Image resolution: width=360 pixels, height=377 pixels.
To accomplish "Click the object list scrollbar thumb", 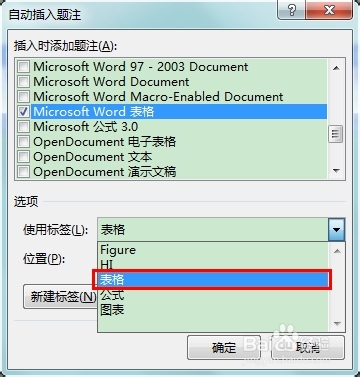I will (336, 134).
